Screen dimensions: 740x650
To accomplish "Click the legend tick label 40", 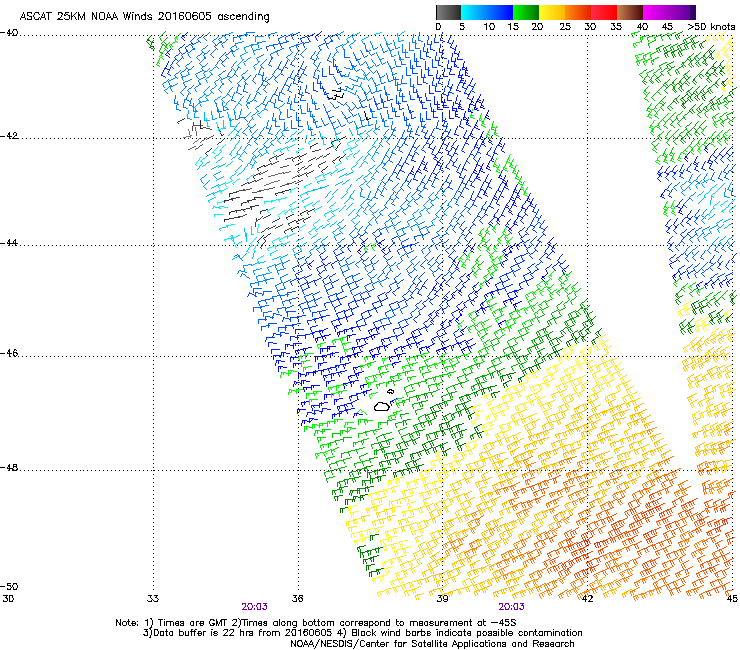I will [642, 27].
